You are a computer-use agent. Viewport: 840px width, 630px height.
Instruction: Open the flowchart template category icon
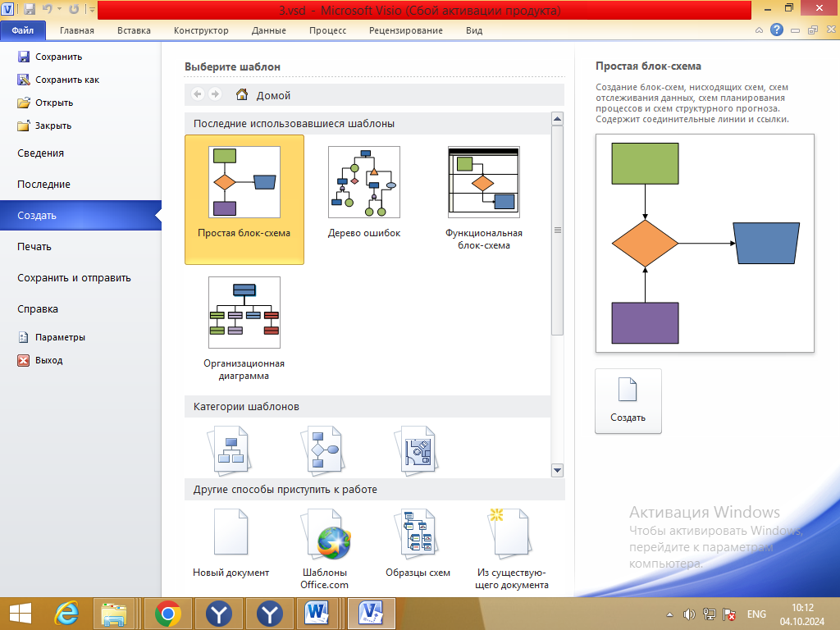click(x=323, y=450)
